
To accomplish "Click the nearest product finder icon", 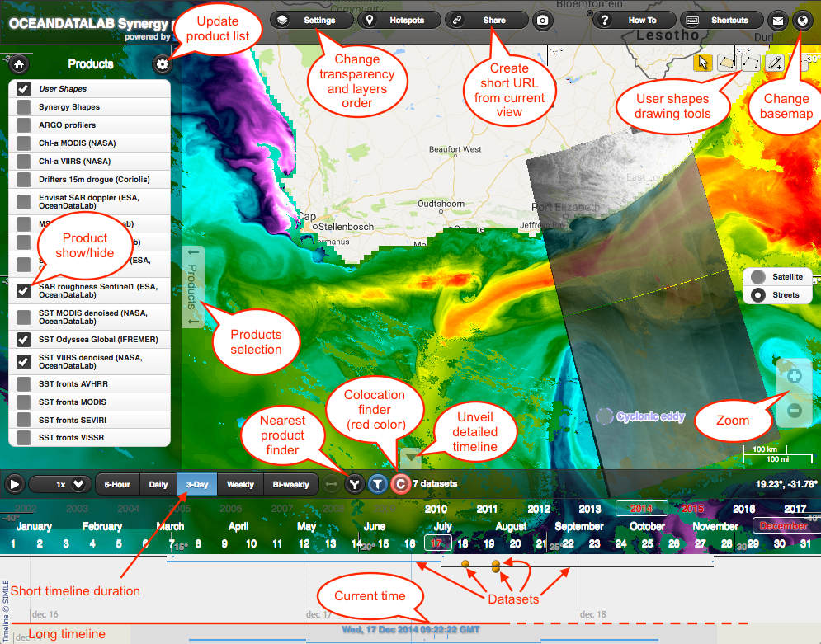I will (x=355, y=484).
